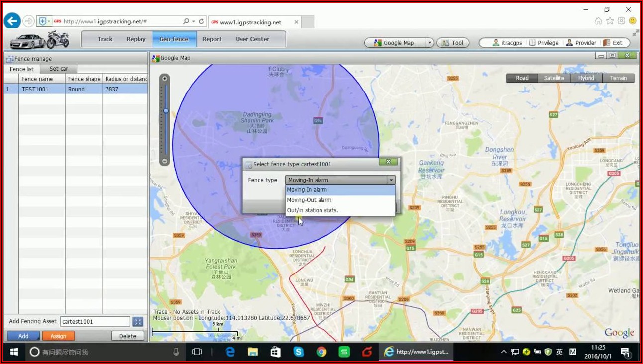The image size is (643, 364).
Task: Switch to the Set car tab
Action: click(59, 69)
